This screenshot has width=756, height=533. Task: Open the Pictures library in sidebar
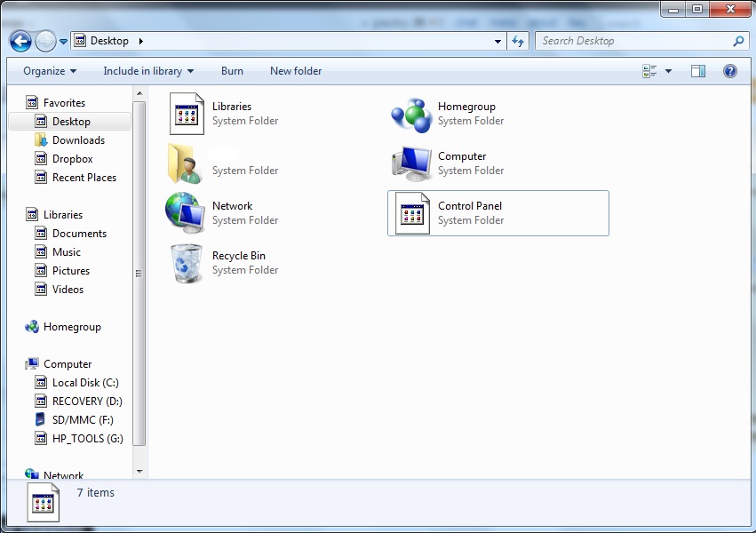71,271
